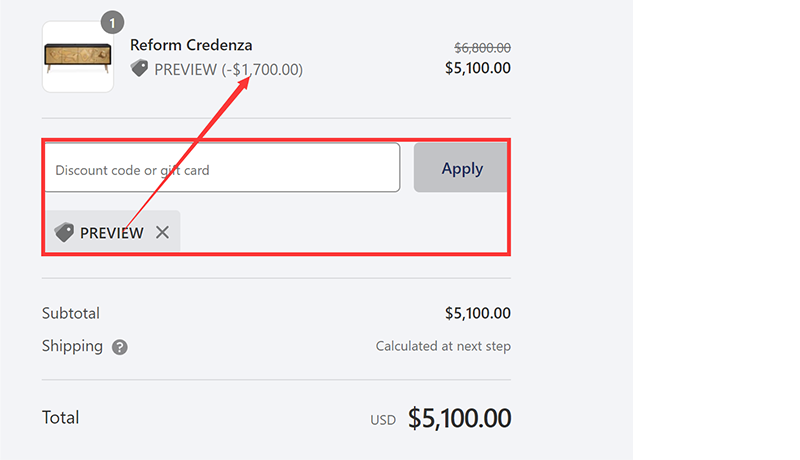Click the crossed-out $6,800.00 original price
This screenshot has width=800, height=460.
coord(482,47)
